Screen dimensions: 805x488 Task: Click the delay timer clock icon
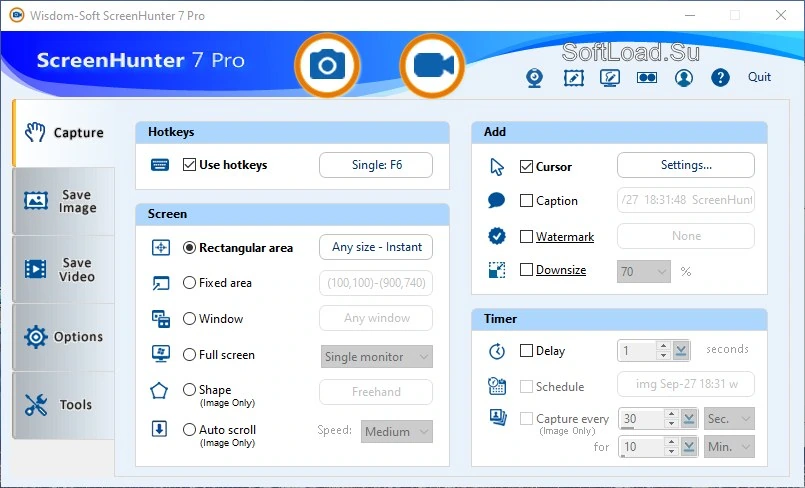pyautogui.click(x=496, y=351)
